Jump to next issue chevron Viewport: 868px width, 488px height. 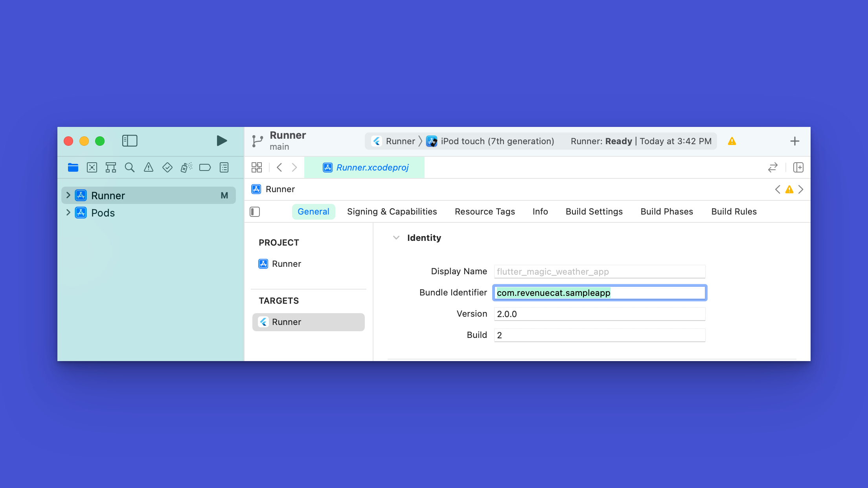point(801,189)
